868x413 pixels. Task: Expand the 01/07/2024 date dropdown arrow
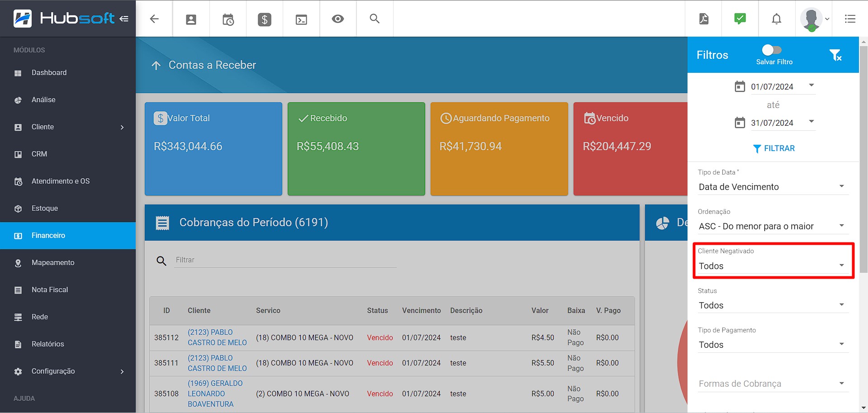811,85
